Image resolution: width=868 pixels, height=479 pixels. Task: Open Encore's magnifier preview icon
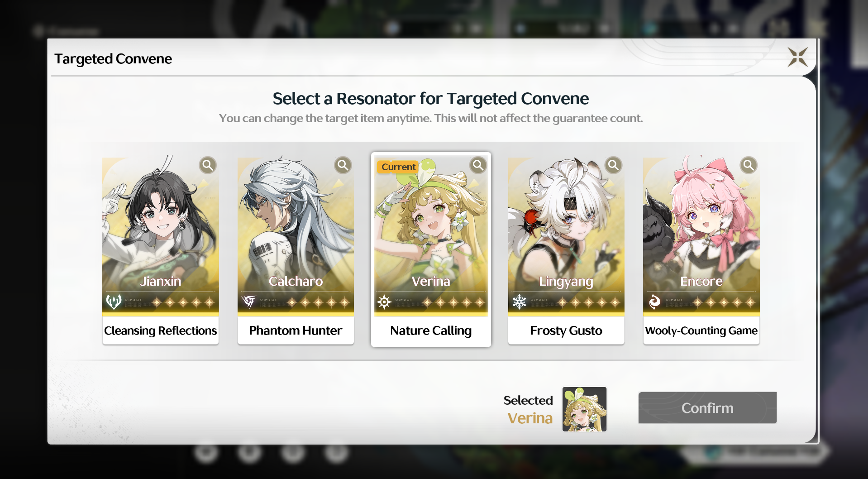tap(749, 166)
